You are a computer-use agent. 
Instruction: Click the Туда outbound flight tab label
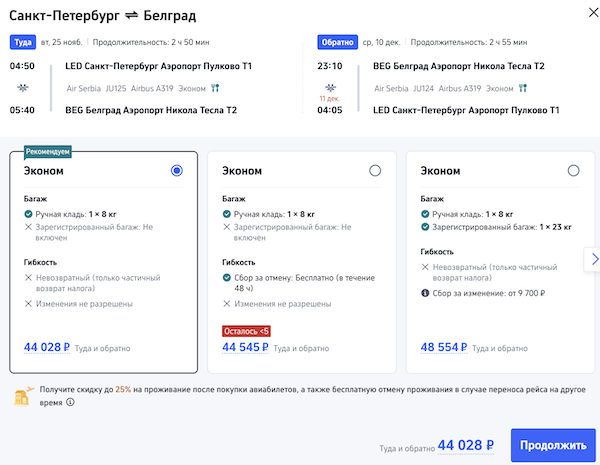pyautogui.click(x=24, y=43)
